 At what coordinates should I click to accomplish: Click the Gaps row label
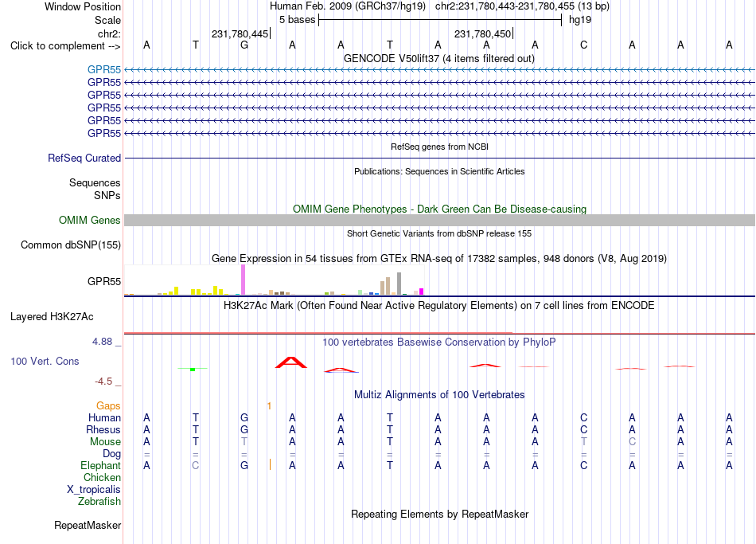pos(108,406)
